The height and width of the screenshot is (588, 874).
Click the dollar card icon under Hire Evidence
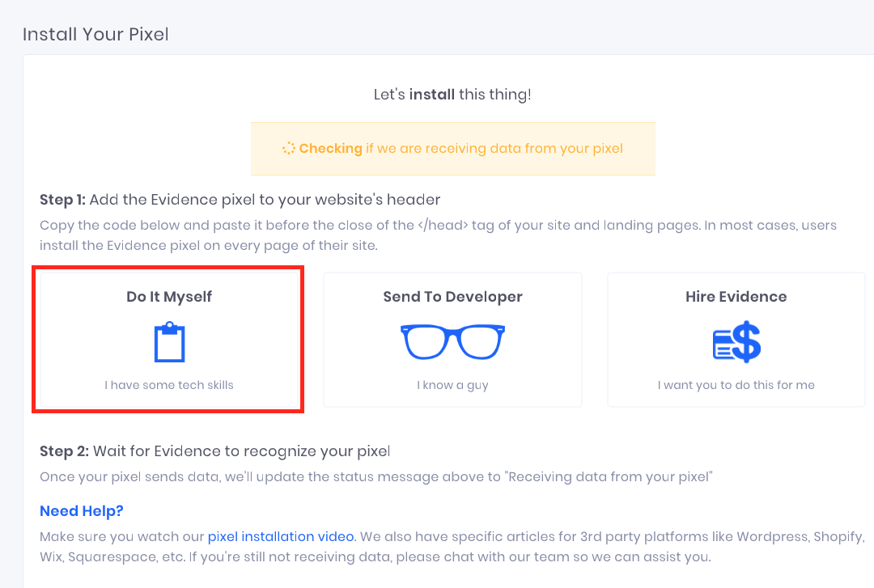(x=736, y=341)
